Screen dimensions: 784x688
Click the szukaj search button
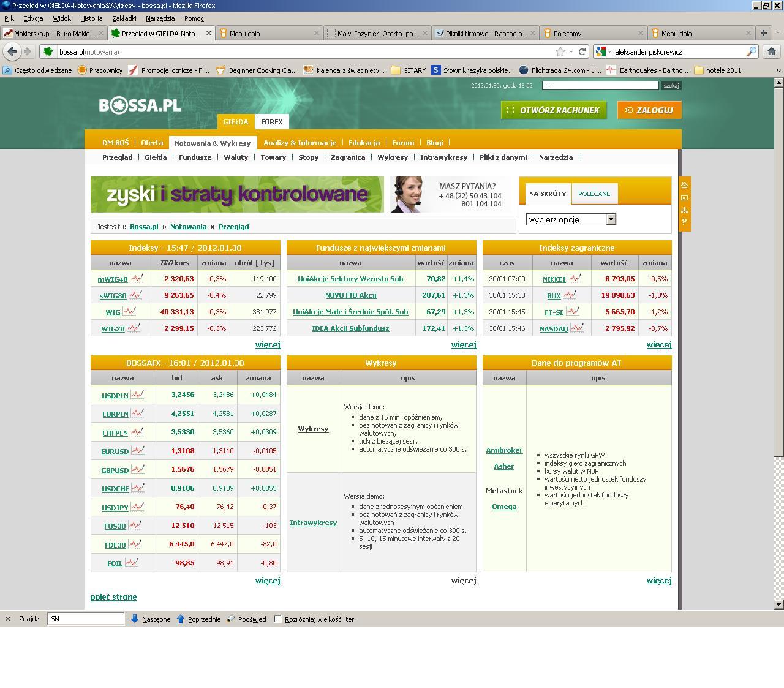[671, 86]
